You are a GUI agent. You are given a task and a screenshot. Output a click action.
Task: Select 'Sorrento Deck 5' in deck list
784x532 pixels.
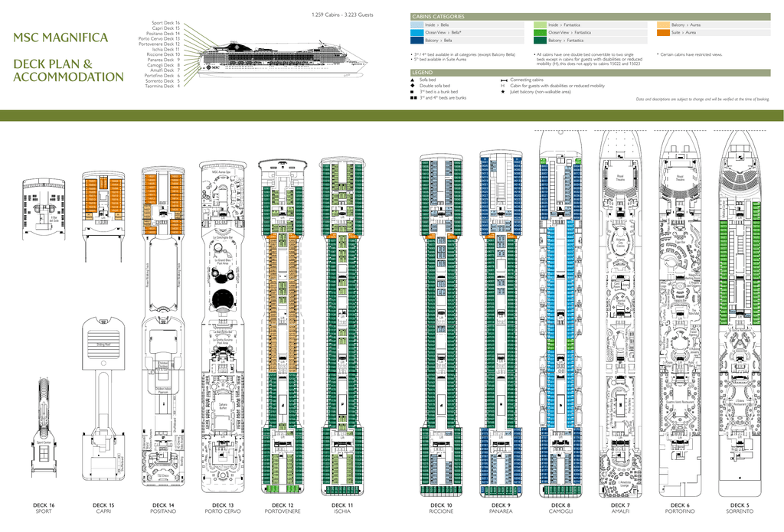[162, 80]
